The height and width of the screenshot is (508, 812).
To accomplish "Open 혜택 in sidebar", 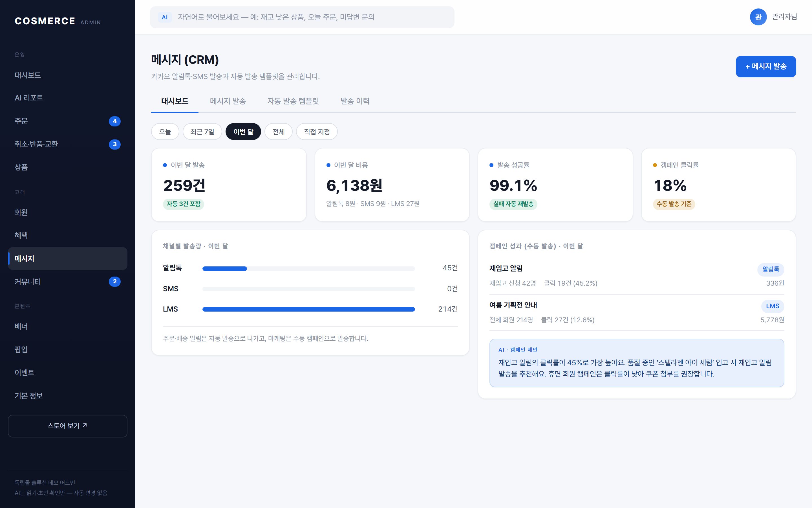I will coord(67,236).
